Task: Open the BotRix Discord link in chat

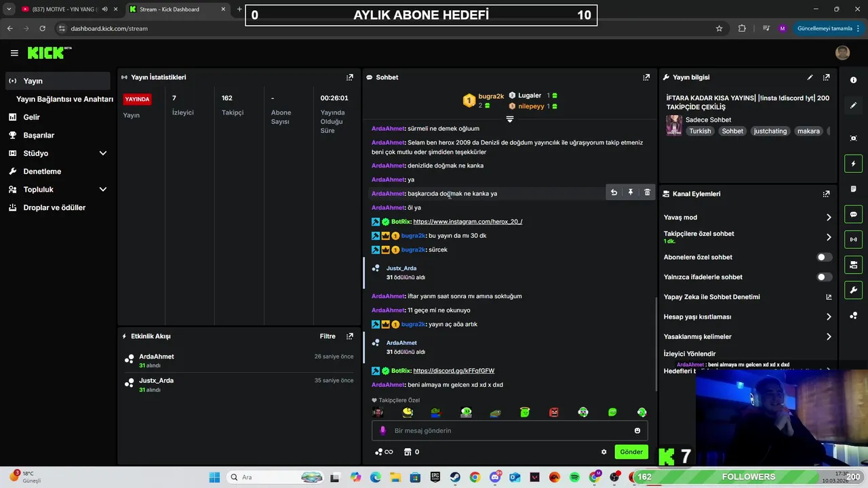Action: tap(454, 371)
